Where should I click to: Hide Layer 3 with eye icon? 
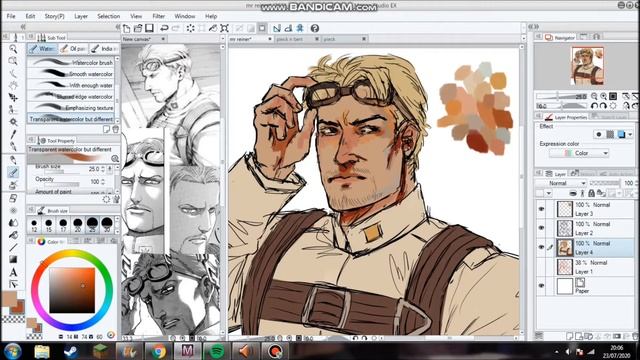point(541,209)
